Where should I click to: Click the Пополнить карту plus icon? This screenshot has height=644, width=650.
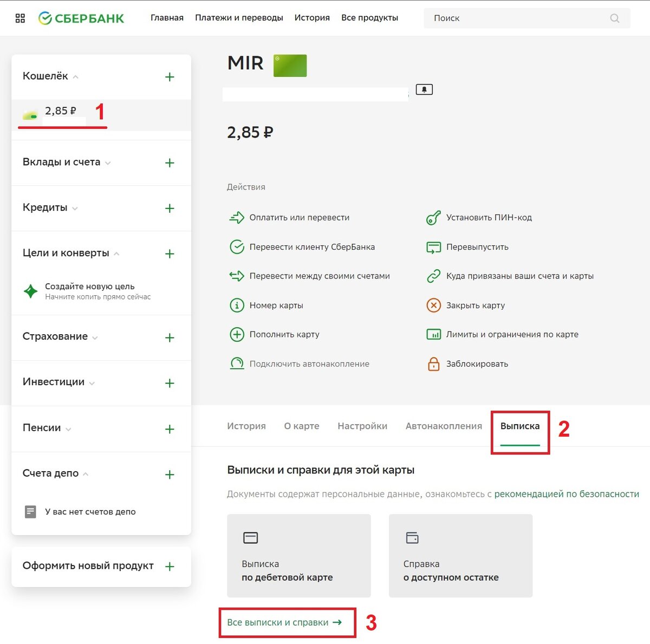coord(237,335)
